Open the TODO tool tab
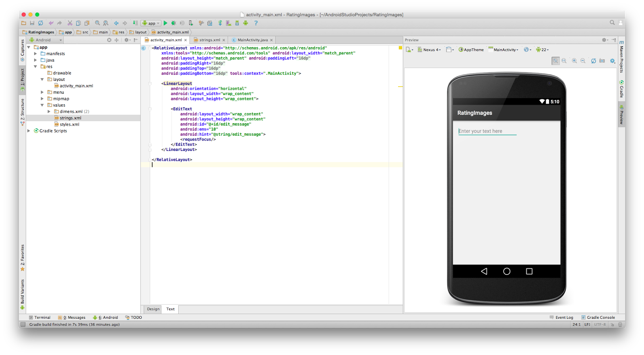The height and width of the screenshot is (355, 644). [x=134, y=318]
